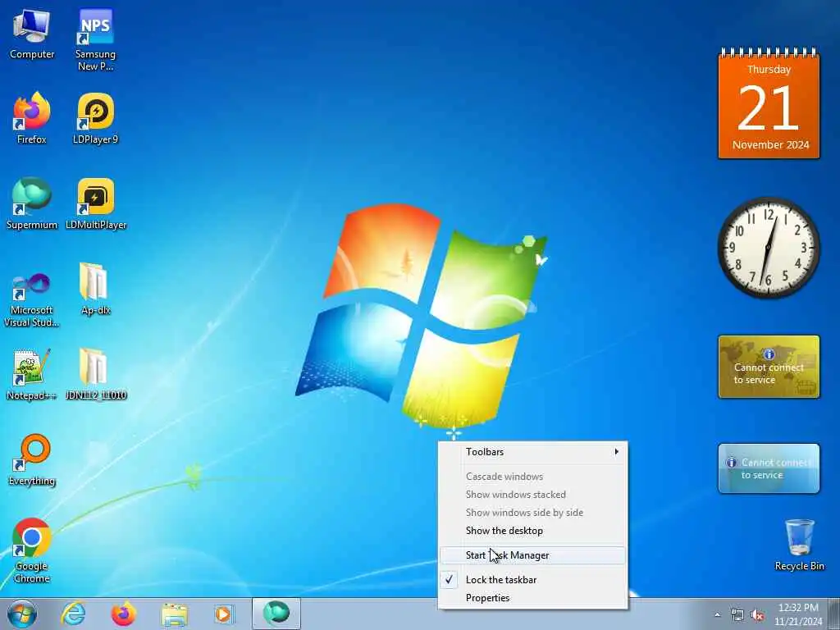This screenshot has height=630, width=840.
Task: Launch Internet Explorer from the taskbar
Action: [x=73, y=614]
